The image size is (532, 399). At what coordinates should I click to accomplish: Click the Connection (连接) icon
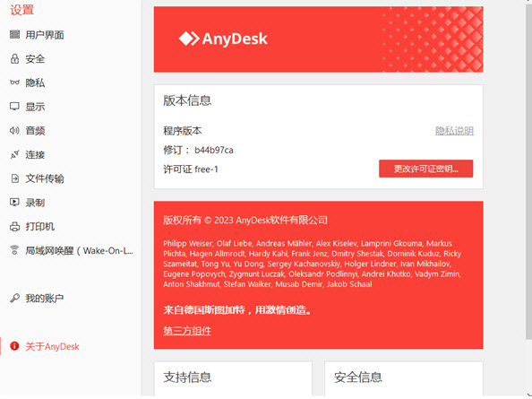point(14,155)
